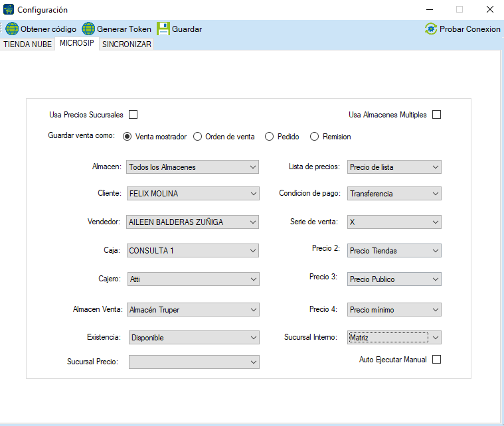The height and width of the screenshot is (426, 504).
Task: Expand the Almacen Venta dropdown
Action: [193, 310]
